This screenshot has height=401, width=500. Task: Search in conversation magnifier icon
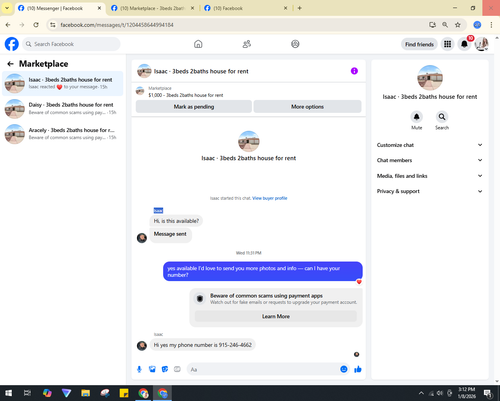click(x=442, y=117)
